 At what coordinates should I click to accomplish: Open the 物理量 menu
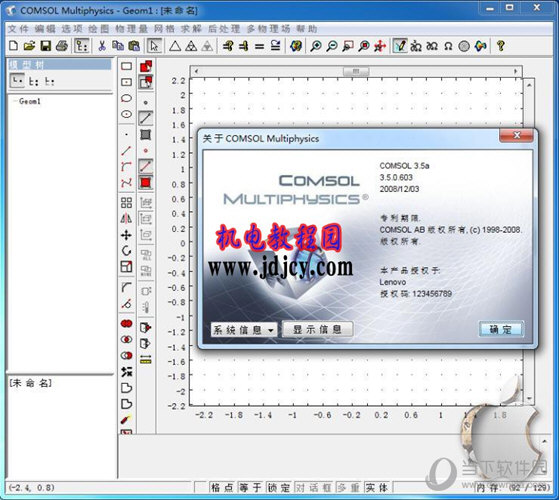pyautogui.click(x=132, y=29)
